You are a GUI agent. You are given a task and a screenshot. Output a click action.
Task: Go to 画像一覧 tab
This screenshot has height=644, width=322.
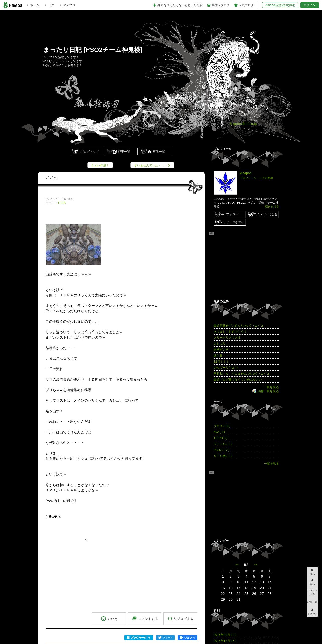156,152
